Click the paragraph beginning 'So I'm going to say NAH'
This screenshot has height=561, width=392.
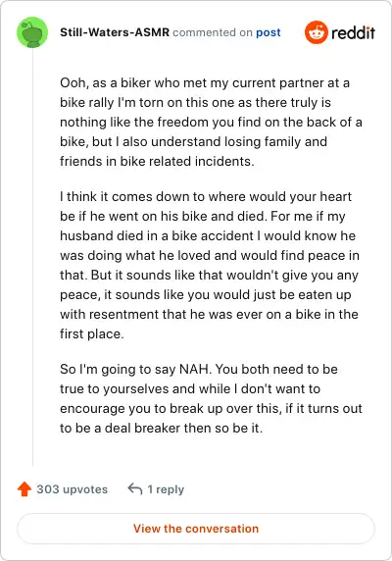click(x=211, y=398)
